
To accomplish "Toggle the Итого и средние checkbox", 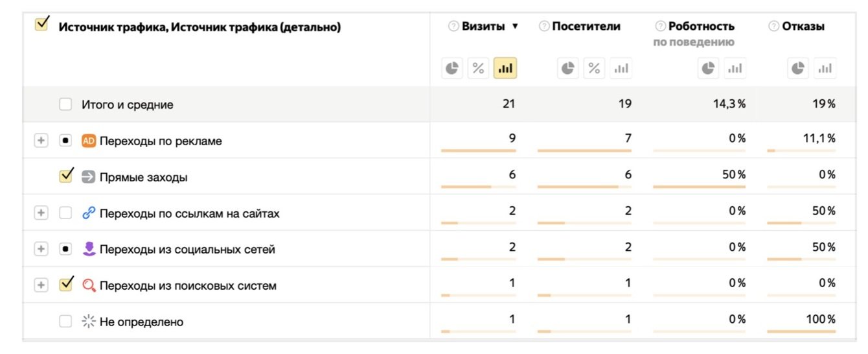I will coord(65,104).
